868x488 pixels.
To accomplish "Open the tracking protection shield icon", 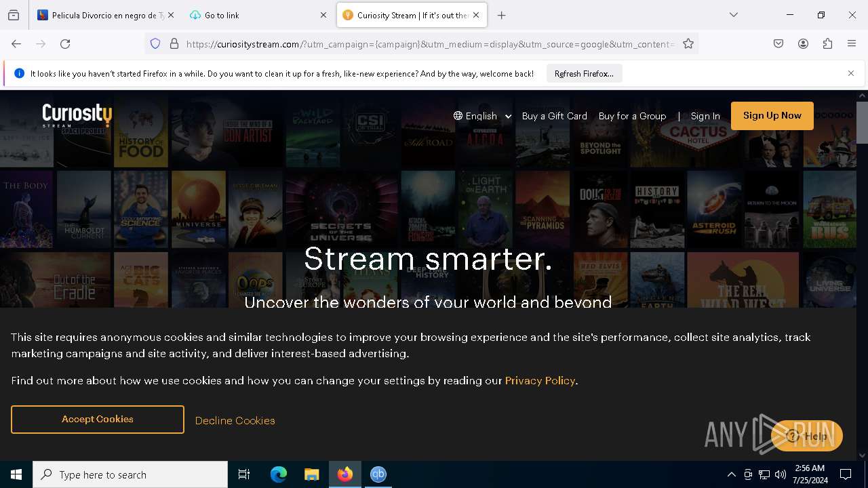I will [155, 44].
